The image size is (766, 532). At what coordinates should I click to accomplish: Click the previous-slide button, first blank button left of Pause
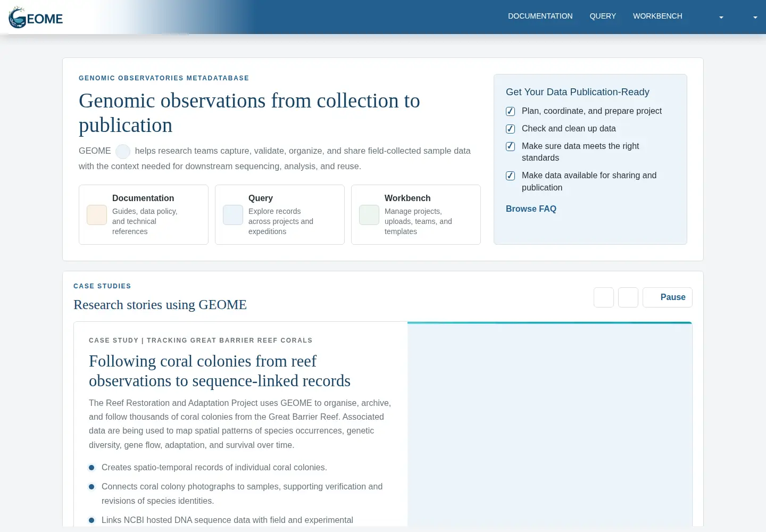(604, 297)
